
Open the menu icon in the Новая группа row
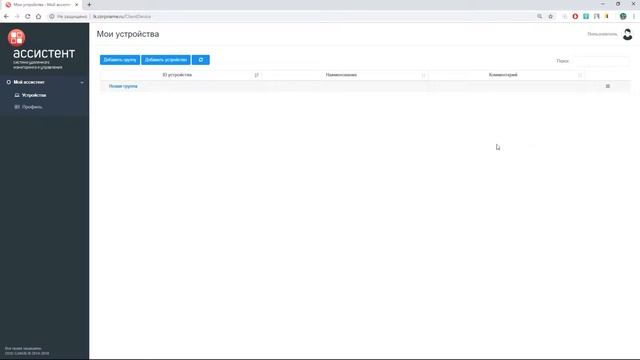(x=608, y=86)
